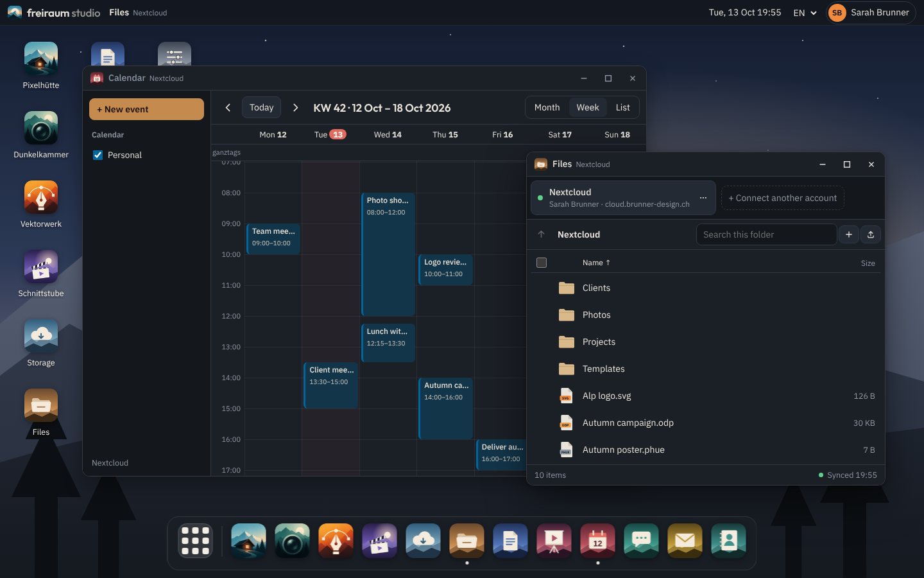924x578 pixels.
Task: Click the plus new item button in Files
Action: click(848, 234)
